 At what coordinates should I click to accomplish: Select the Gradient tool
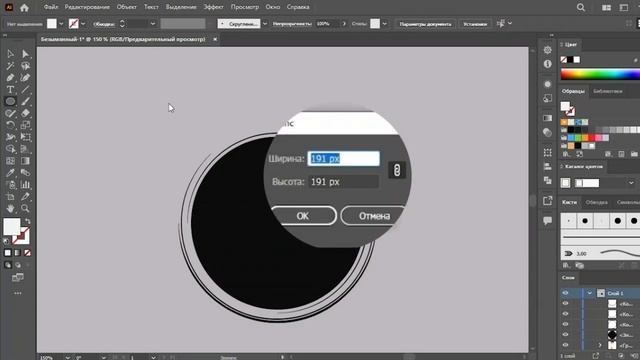click(x=25, y=161)
